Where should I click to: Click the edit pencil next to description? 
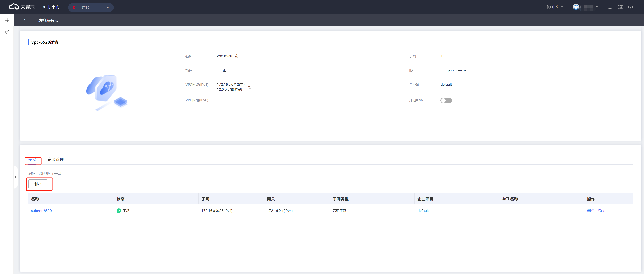tap(224, 70)
